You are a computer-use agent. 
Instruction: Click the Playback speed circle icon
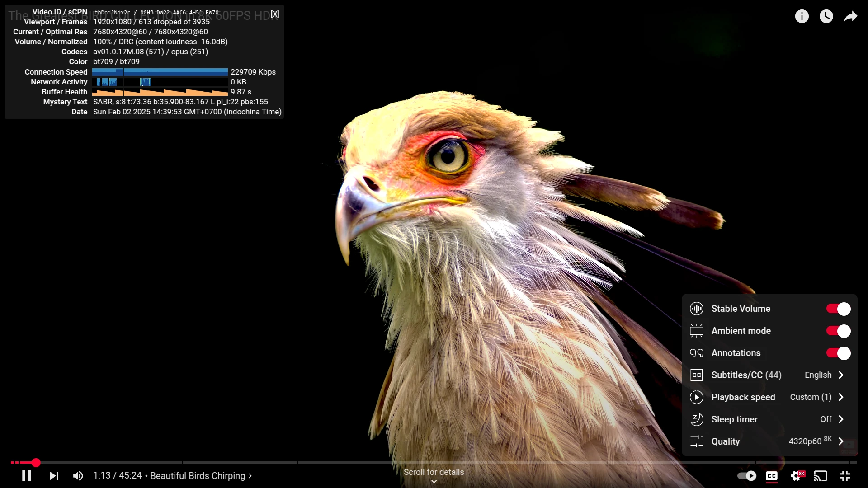click(697, 397)
